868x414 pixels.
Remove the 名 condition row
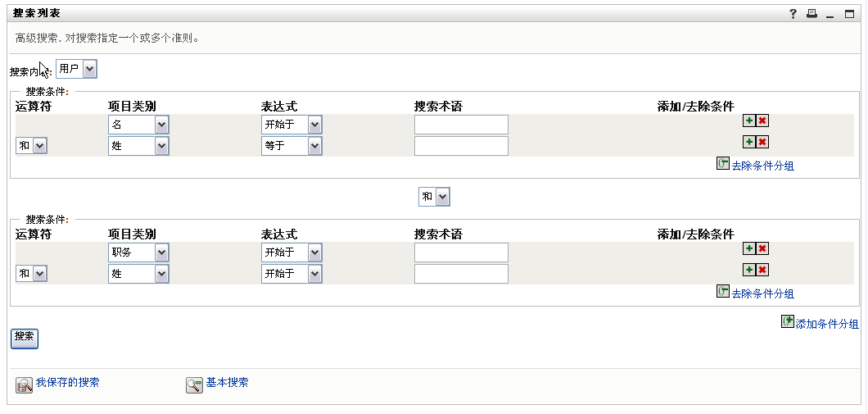coord(762,121)
